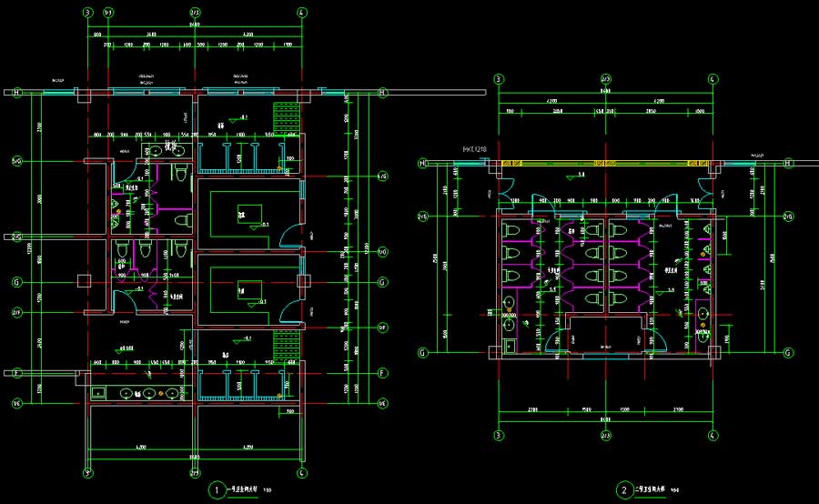The height and width of the screenshot is (504, 819).
Task: Click the title text beside drawing bubble 1
Action: click(x=242, y=489)
